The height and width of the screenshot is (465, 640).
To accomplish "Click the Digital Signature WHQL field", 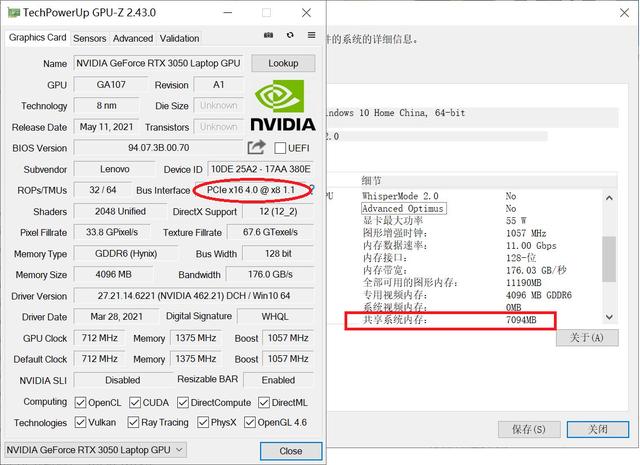I will tap(275, 316).
